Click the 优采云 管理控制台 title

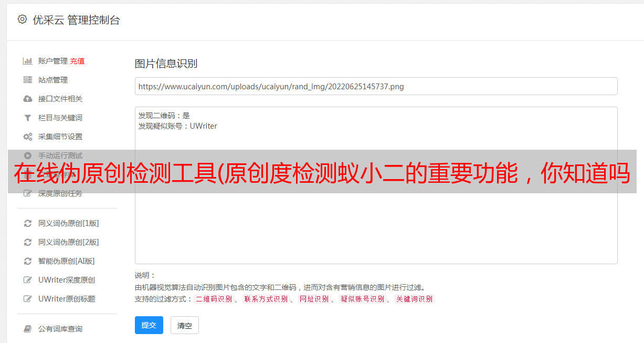pos(76,20)
